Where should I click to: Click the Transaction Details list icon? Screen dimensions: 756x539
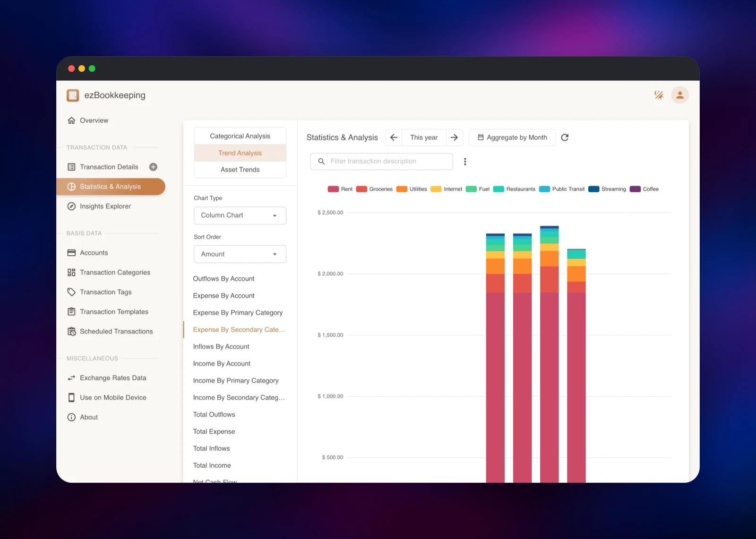[x=71, y=167]
